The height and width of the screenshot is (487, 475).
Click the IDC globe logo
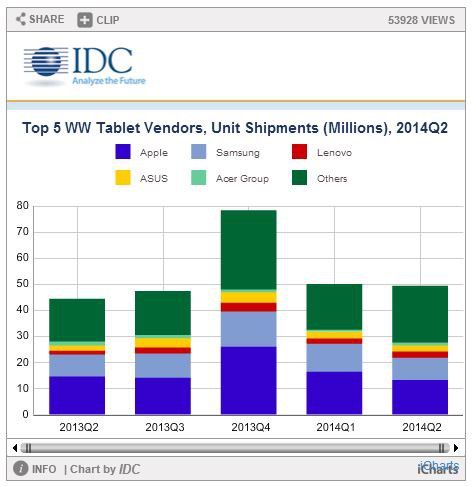(x=46, y=62)
